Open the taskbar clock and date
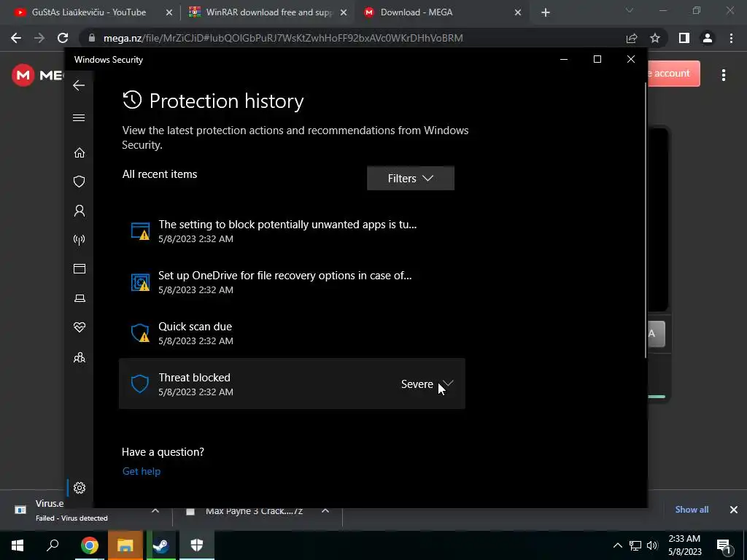Viewport: 747px width, 560px height. [684, 545]
